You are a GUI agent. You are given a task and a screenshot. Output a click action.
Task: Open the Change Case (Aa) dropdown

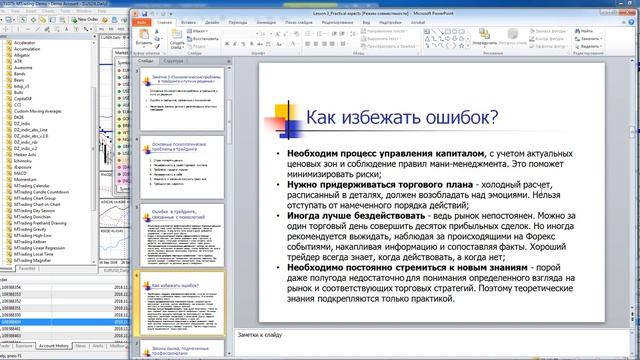(280, 44)
